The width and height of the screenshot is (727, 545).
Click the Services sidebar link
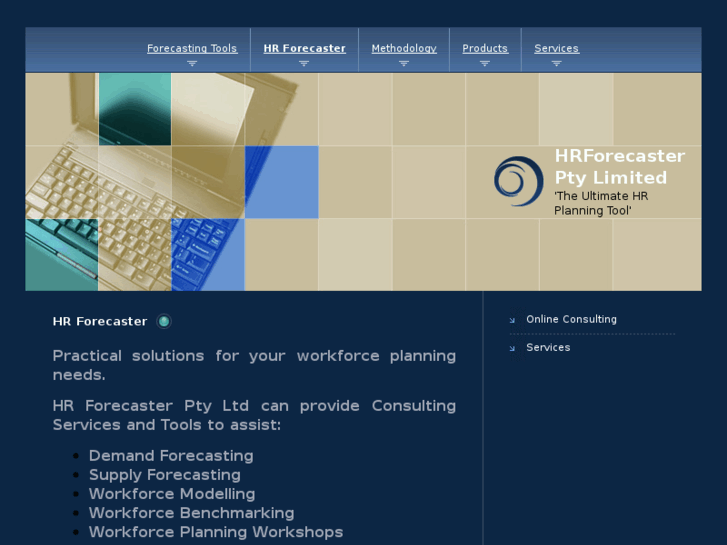(548, 347)
